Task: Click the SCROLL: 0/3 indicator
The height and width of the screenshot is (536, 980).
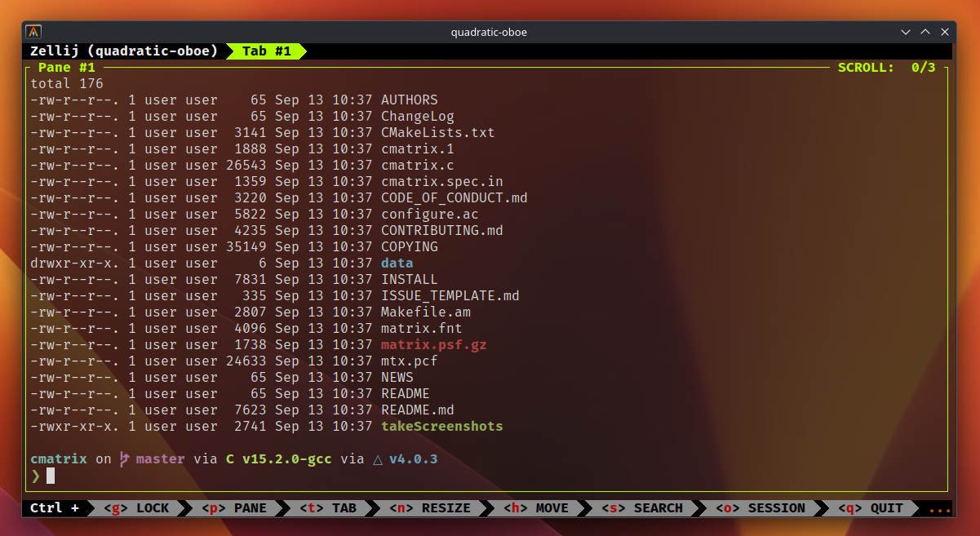Action: pyautogui.click(x=887, y=68)
